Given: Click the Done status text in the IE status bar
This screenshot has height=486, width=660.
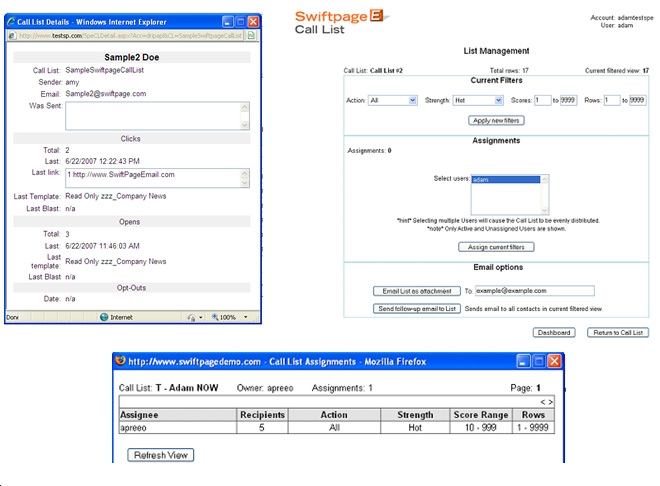Looking at the screenshot, I should (x=13, y=317).
